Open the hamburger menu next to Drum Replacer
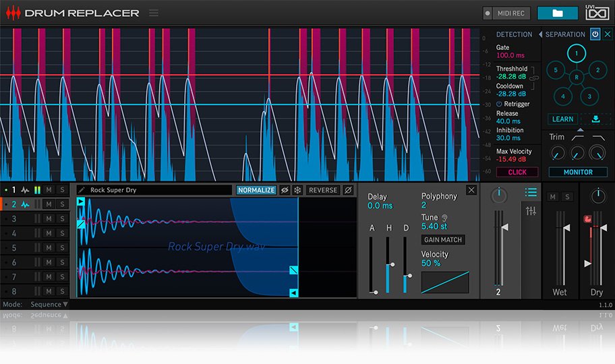This screenshot has height=364, width=615. tap(154, 13)
